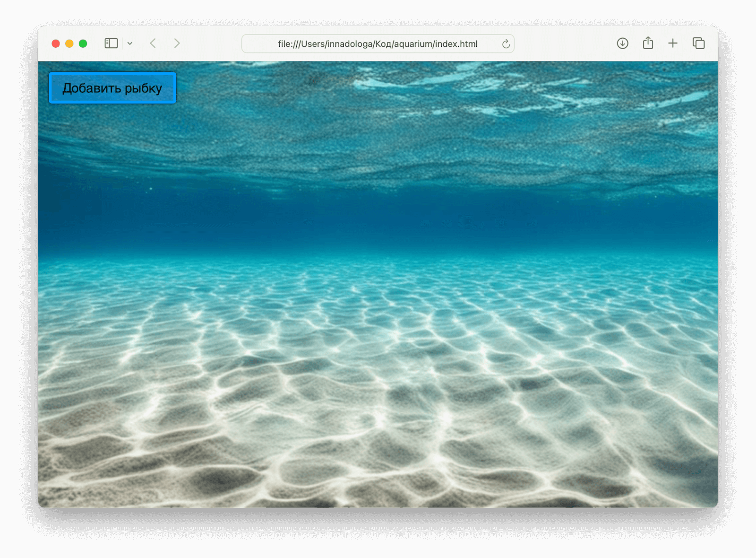
Task: Close the Safari window with red button
Action: (x=56, y=44)
